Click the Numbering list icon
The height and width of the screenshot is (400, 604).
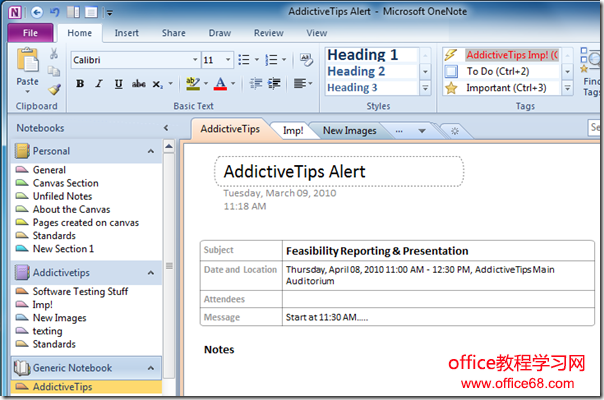click(271, 60)
